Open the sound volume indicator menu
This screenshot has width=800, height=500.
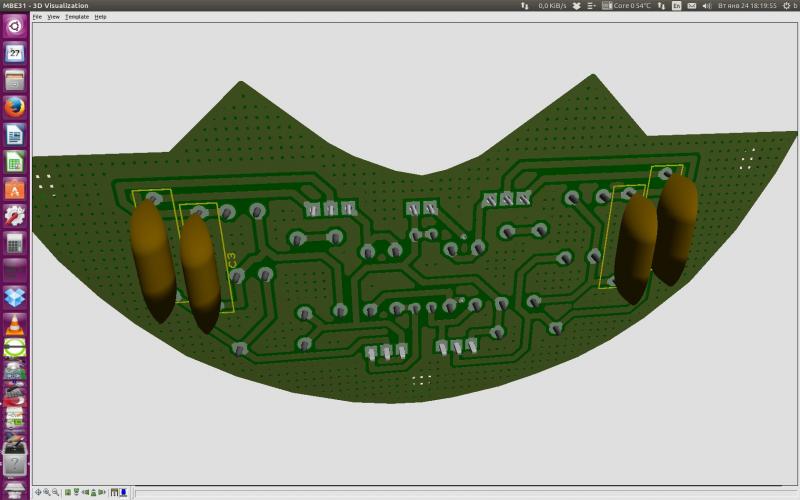[x=706, y=6]
